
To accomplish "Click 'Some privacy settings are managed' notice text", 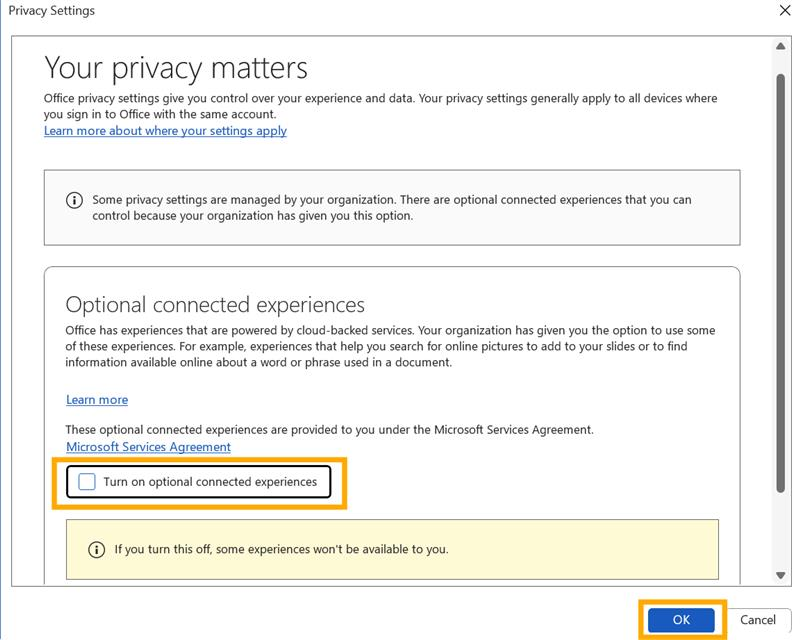I will [391, 208].
